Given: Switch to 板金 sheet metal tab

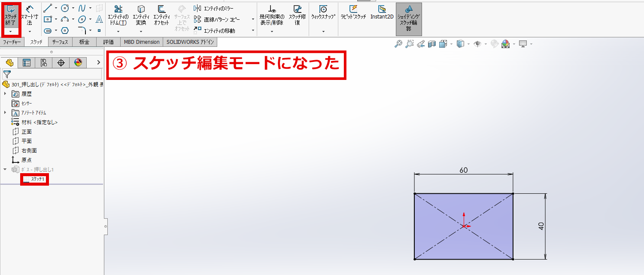Looking at the screenshot, I should click(84, 42).
